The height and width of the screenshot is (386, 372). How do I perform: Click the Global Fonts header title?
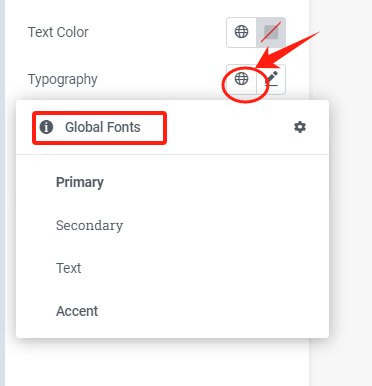(103, 127)
